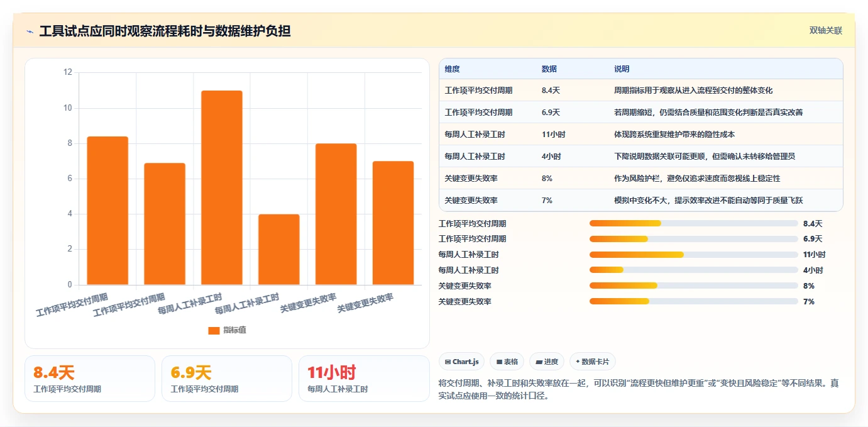Click the 表格 tag
Screen dimensions: 868x427
point(507,362)
